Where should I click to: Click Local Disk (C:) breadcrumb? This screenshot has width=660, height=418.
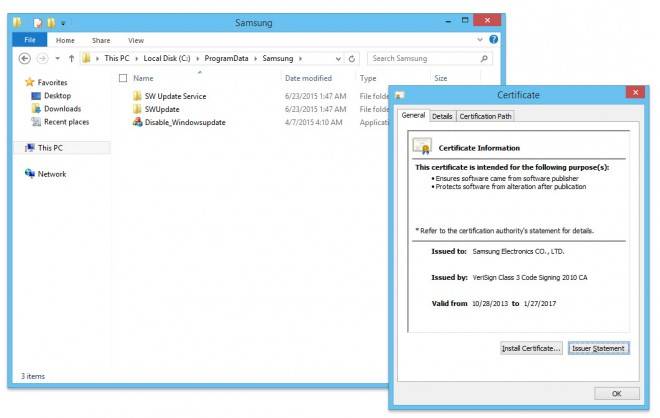coord(167,58)
